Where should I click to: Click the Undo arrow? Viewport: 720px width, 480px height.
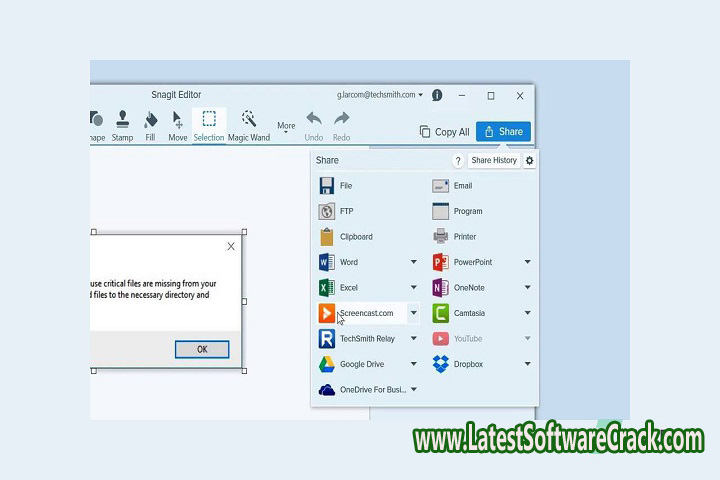tap(313, 125)
